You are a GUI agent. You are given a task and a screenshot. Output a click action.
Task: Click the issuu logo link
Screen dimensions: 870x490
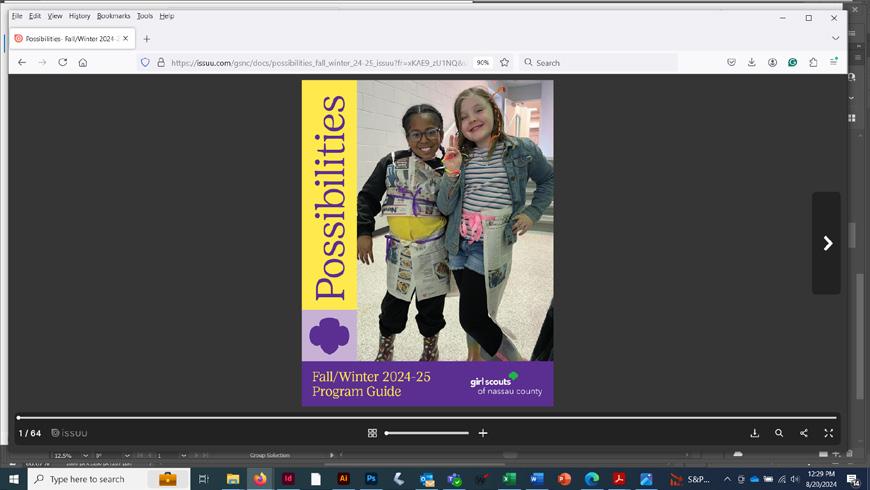click(69, 433)
